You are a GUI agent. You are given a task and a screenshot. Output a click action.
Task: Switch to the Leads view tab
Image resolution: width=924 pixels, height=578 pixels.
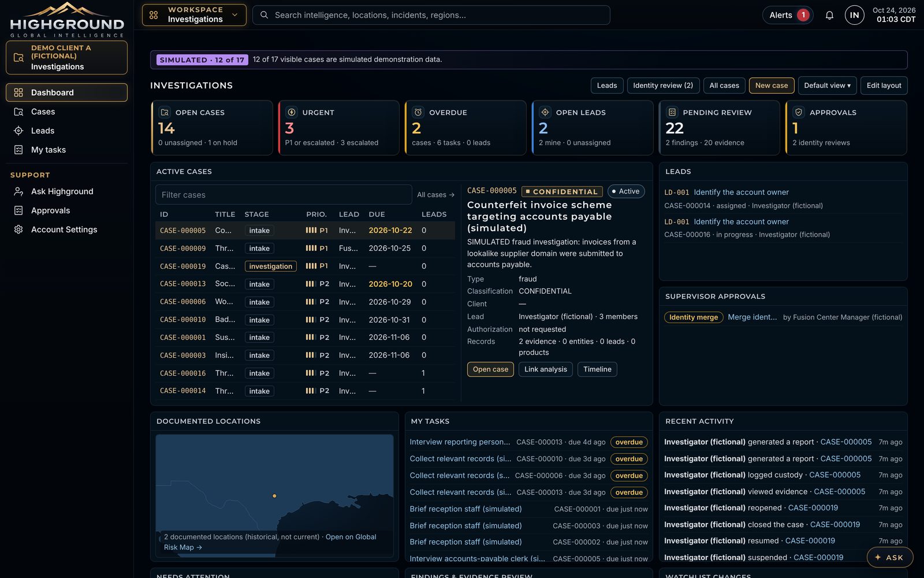pyautogui.click(x=607, y=86)
